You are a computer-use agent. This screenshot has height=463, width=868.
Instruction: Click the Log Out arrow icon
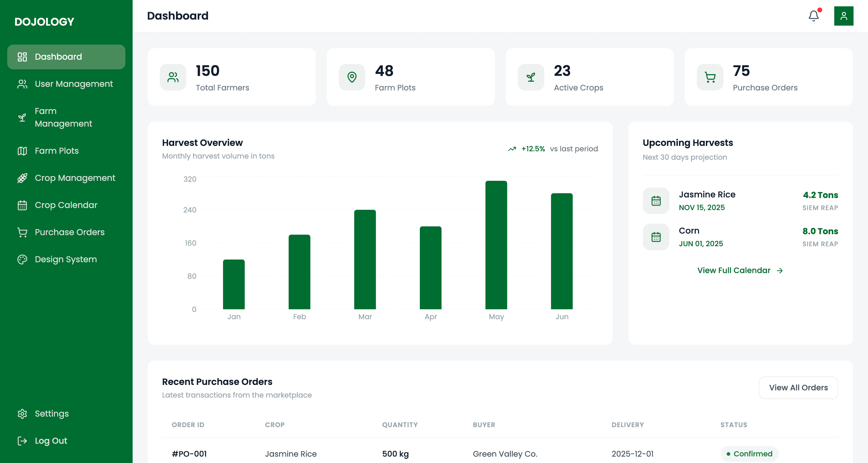click(22, 441)
